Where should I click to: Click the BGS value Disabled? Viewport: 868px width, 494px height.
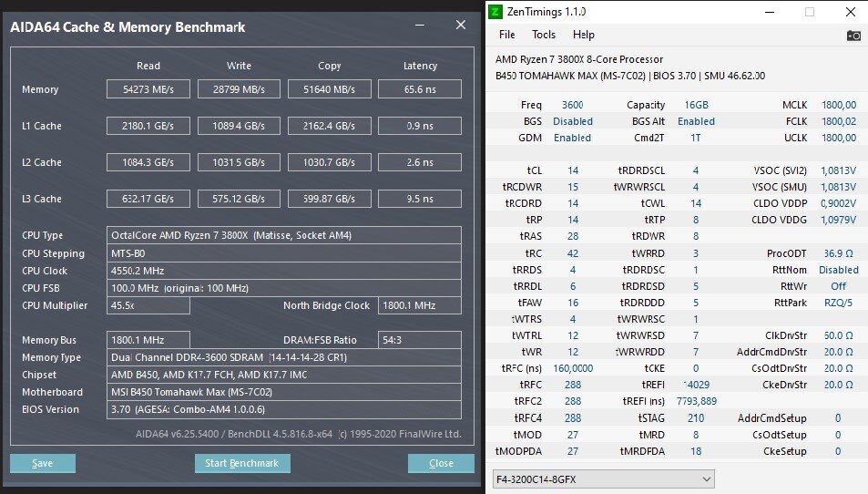(573, 121)
